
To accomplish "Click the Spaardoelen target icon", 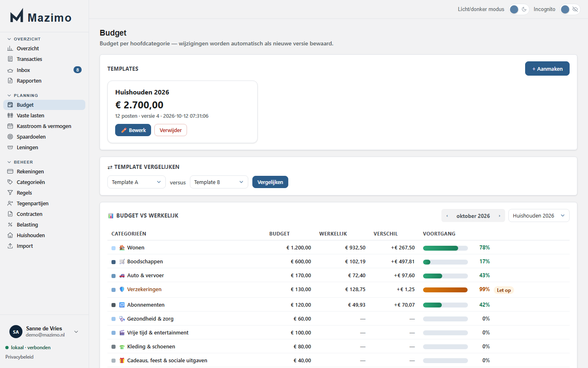I will pyautogui.click(x=10, y=137).
